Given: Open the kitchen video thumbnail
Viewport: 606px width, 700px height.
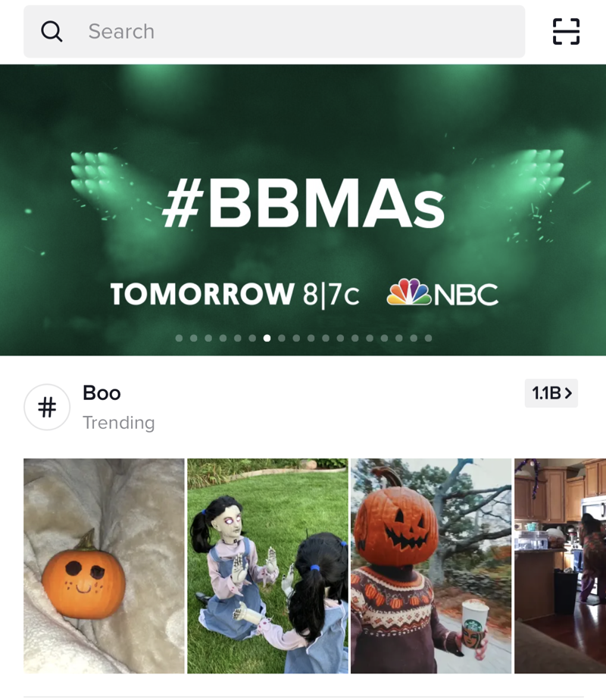Looking at the screenshot, I should point(560,566).
